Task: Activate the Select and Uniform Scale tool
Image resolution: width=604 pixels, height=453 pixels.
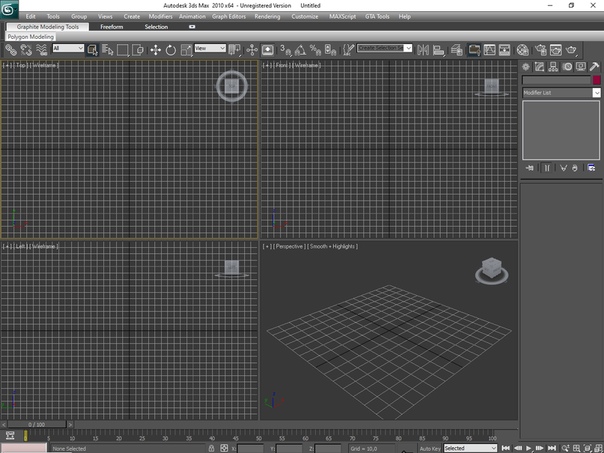Action: (x=186, y=50)
